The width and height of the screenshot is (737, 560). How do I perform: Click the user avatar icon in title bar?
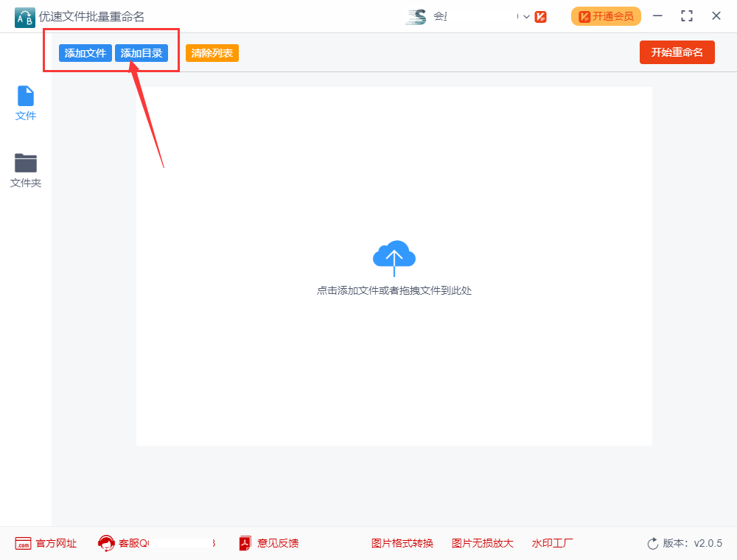[416, 15]
